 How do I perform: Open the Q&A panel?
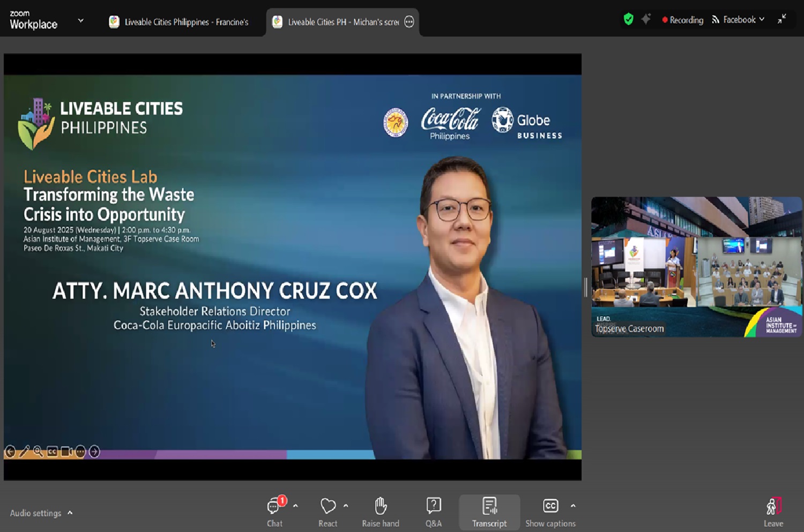pos(434,512)
